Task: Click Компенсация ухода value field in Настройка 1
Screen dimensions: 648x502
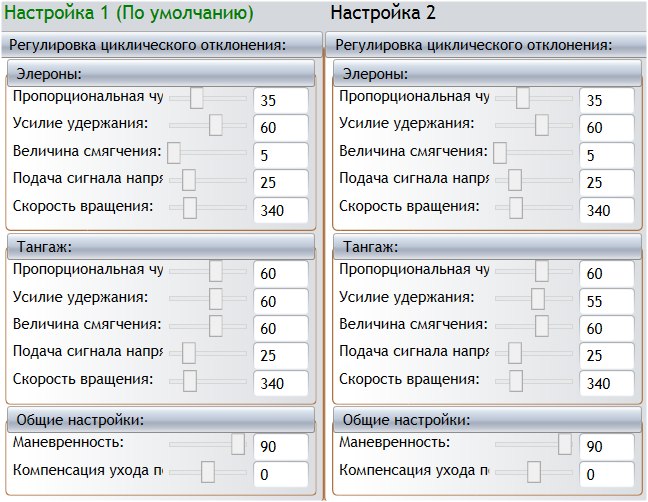Action: coord(281,474)
